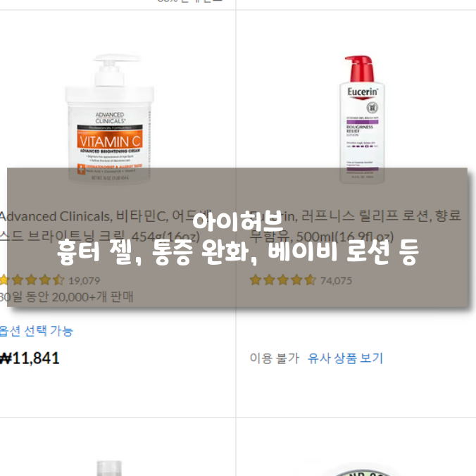Click the ₩11,841 price
Screen dimensions: 476x476
click(x=30, y=358)
